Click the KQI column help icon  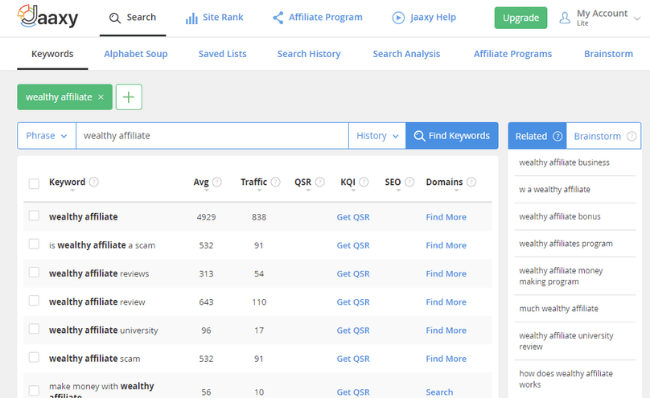(364, 182)
